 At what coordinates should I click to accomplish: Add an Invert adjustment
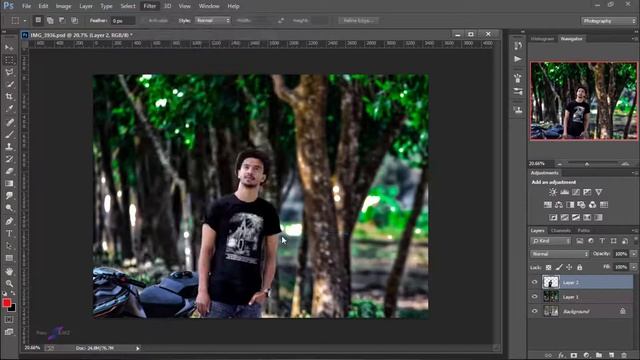click(553, 218)
